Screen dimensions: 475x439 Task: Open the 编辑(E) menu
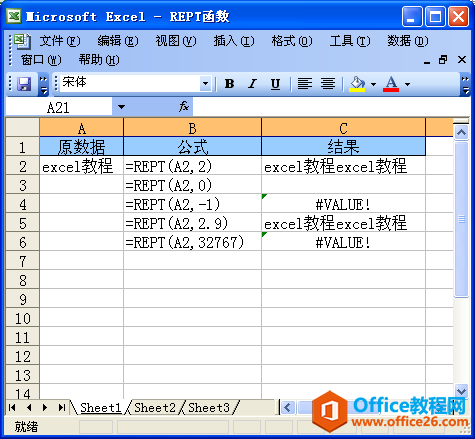118,41
